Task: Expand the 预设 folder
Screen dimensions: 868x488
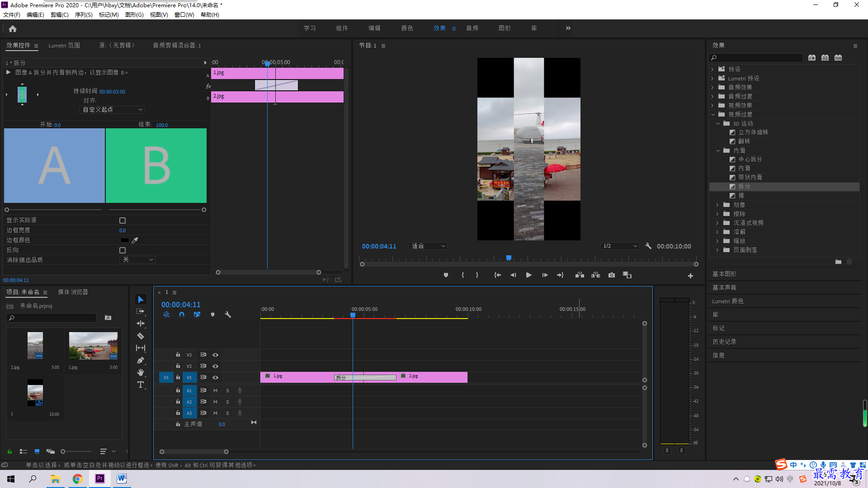Action: 712,69
